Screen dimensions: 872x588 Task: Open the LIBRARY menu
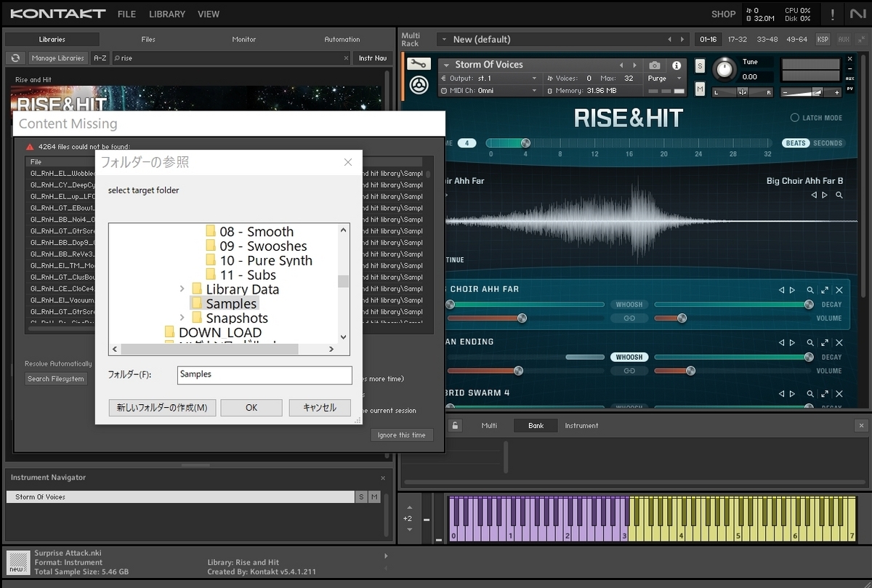(167, 14)
